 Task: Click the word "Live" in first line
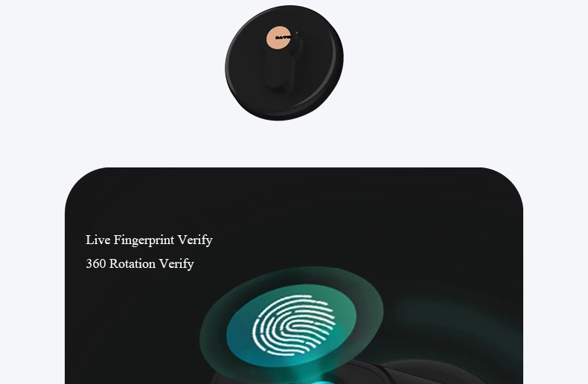(x=98, y=240)
